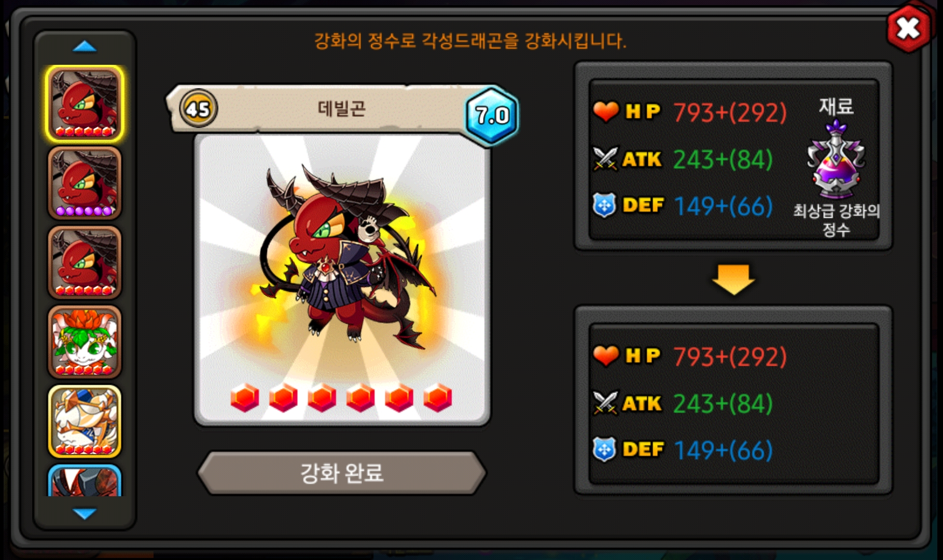
Task: Tap the crossed swords ATK icon top panel
Action: (605, 158)
